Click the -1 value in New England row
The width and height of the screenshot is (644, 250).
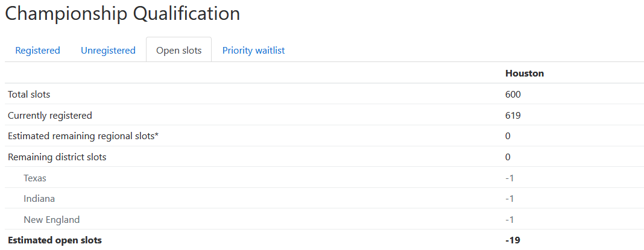pyautogui.click(x=510, y=220)
